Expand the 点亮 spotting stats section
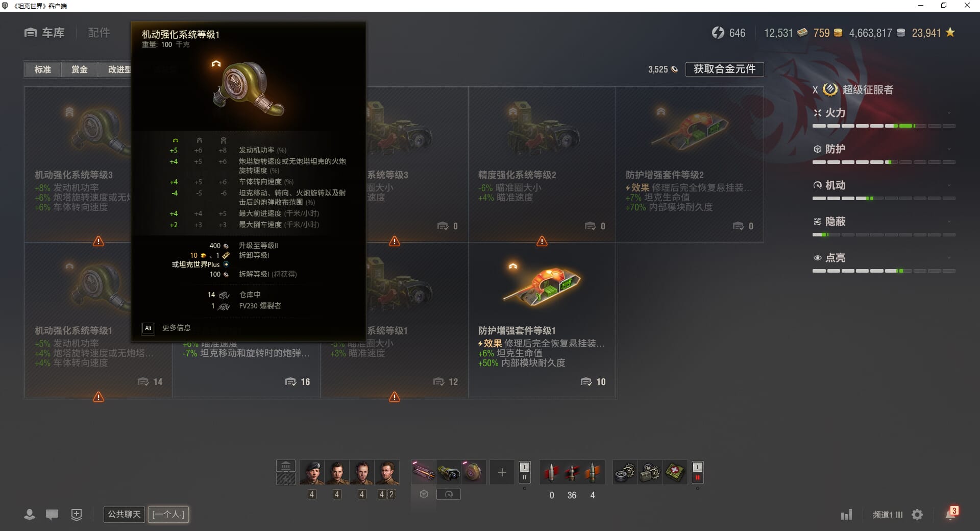The image size is (980, 531). [x=884, y=258]
